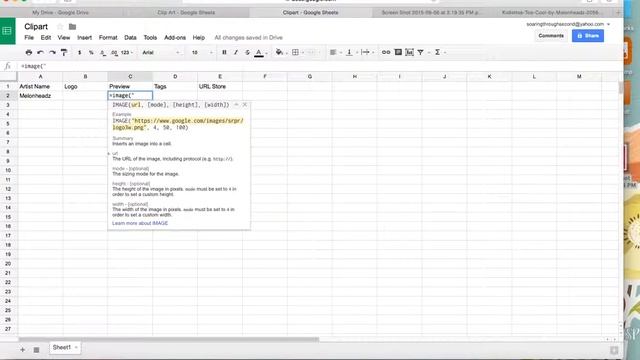Decrease the number of decimal places
Screen dimensions: 640x360
click(103, 53)
